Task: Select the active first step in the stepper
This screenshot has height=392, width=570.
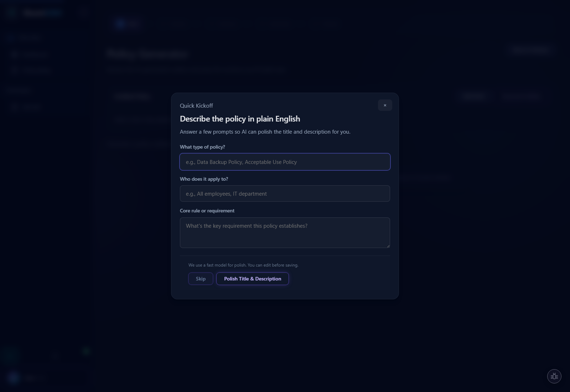Action: click(128, 24)
